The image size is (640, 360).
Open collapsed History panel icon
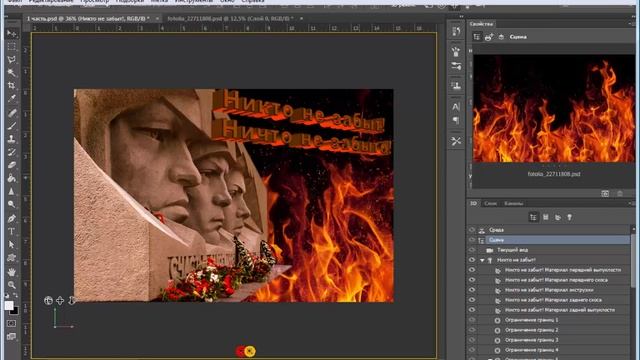[456, 31]
